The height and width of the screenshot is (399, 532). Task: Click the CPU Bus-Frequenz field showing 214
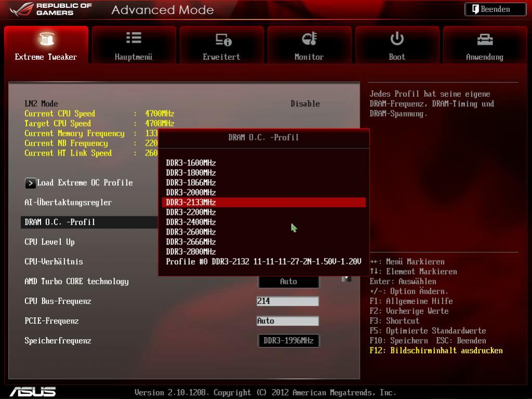(288, 301)
